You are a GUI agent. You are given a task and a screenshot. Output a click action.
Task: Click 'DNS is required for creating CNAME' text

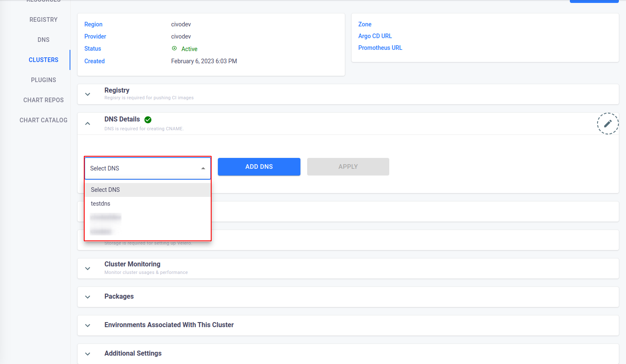(x=144, y=129)
